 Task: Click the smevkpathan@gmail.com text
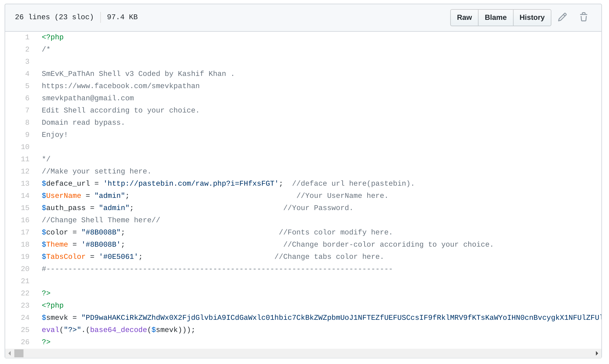point(88,98)
